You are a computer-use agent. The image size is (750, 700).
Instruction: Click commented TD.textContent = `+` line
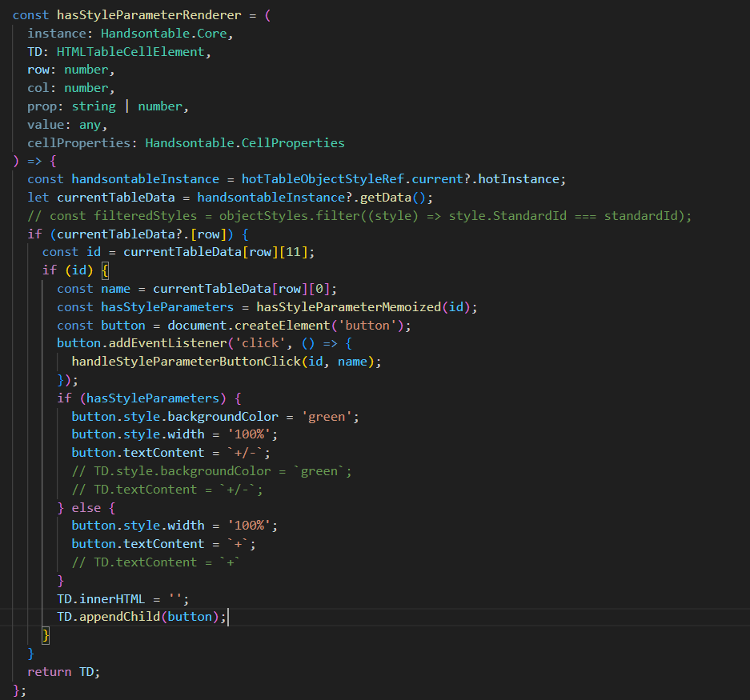(156, 562)
